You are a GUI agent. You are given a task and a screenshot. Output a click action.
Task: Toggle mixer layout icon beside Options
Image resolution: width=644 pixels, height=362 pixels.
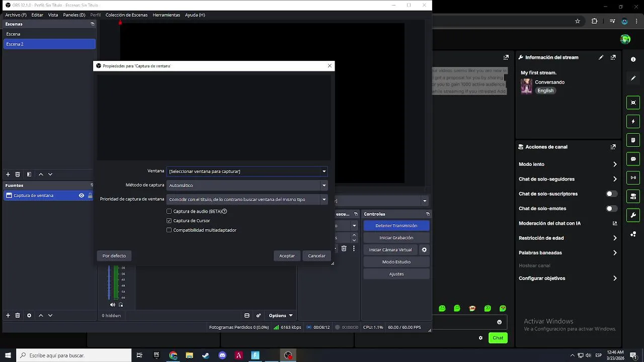(247, 316)
